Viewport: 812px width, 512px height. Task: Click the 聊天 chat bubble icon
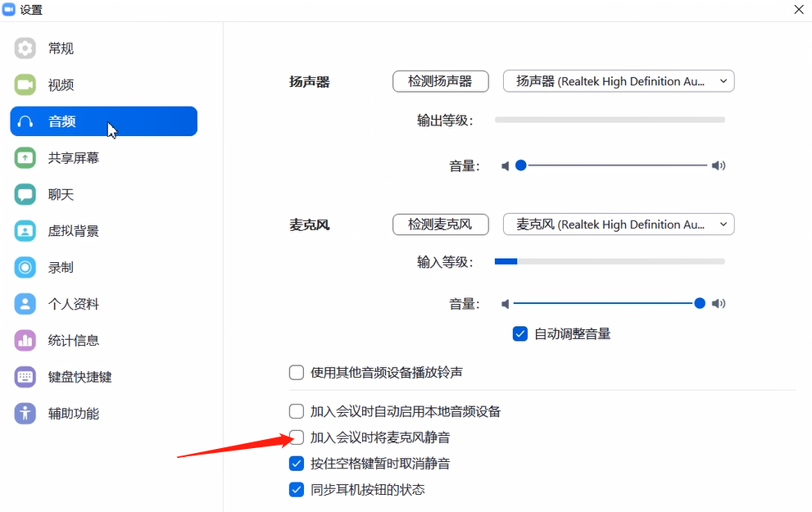[25, 194]
